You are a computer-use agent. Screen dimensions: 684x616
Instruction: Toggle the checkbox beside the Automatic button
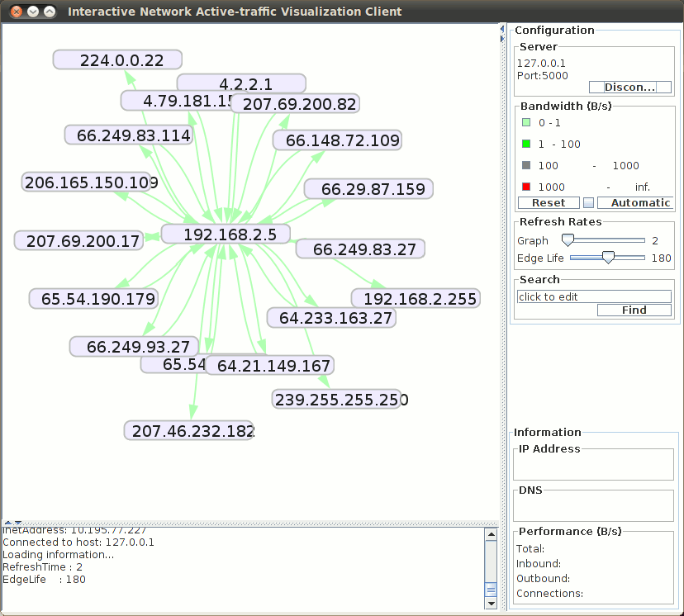point(588,202)
